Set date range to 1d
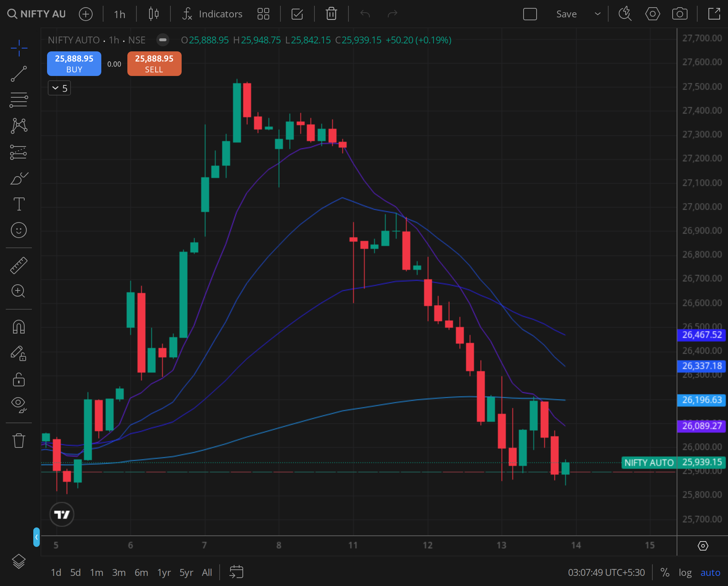 click(x=56, y=573)
